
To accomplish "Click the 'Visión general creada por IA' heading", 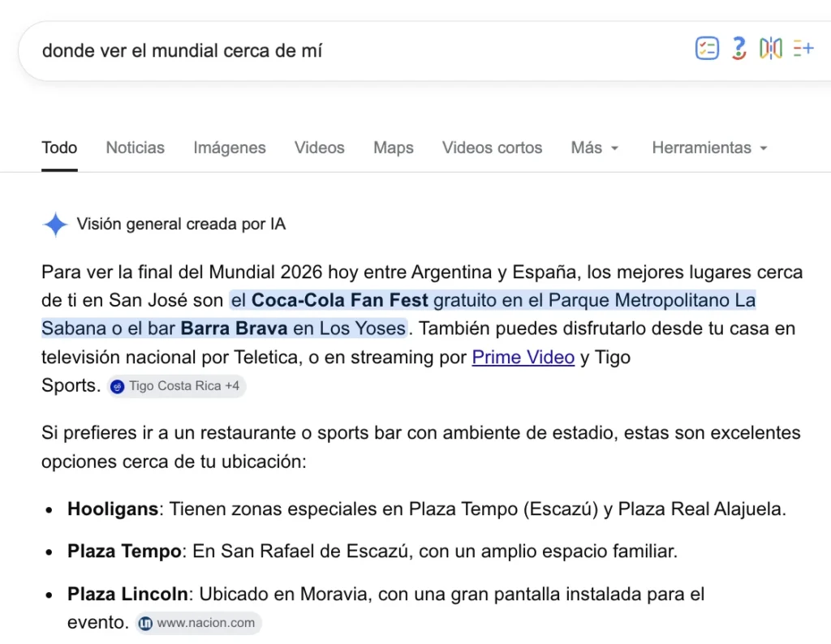I will (181, 224).
